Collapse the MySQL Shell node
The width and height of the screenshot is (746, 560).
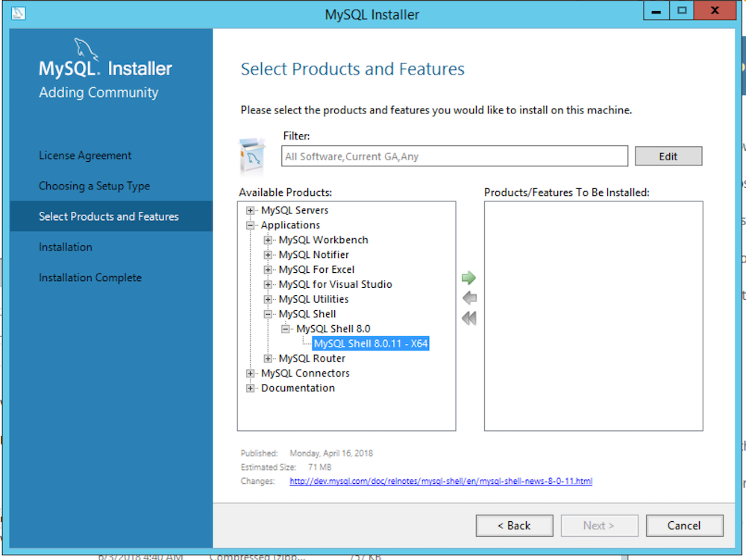(x=268, y=314)
